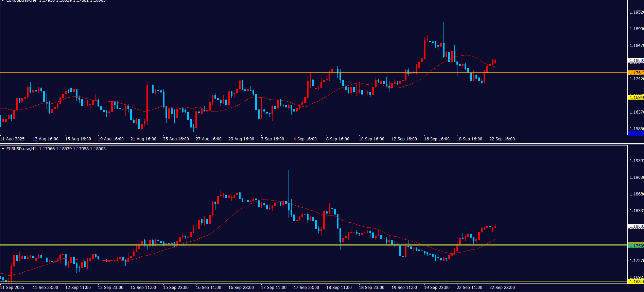Click '22 Sep 23:00' on the H1 time axis
Image resolution: width=644 pixels, height=292 pixels.
coord(502,288)
